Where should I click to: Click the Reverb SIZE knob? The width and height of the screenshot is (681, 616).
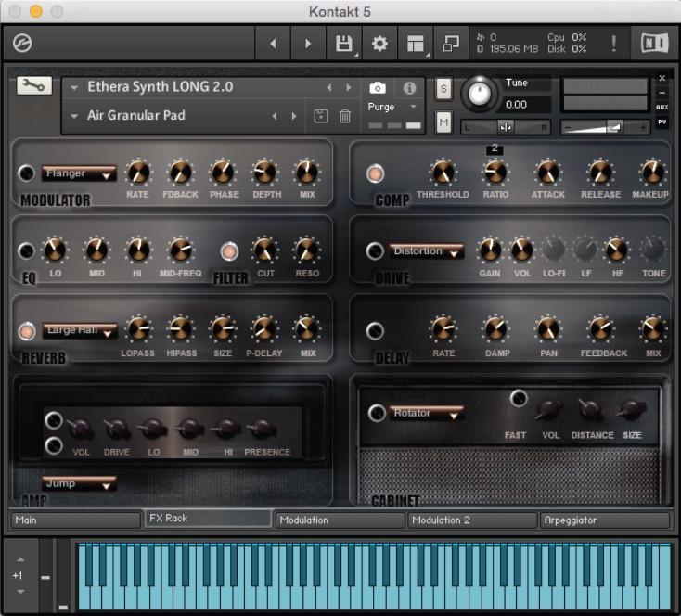click(223, 329)
